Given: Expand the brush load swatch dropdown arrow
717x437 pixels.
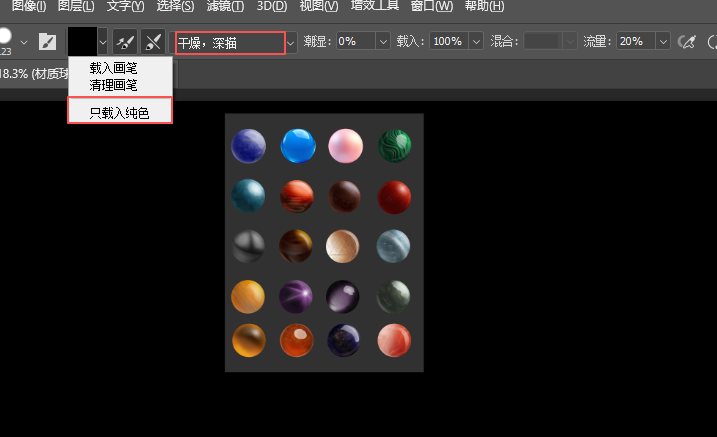Looking at the screenshot, I should (x=103, y=42).
